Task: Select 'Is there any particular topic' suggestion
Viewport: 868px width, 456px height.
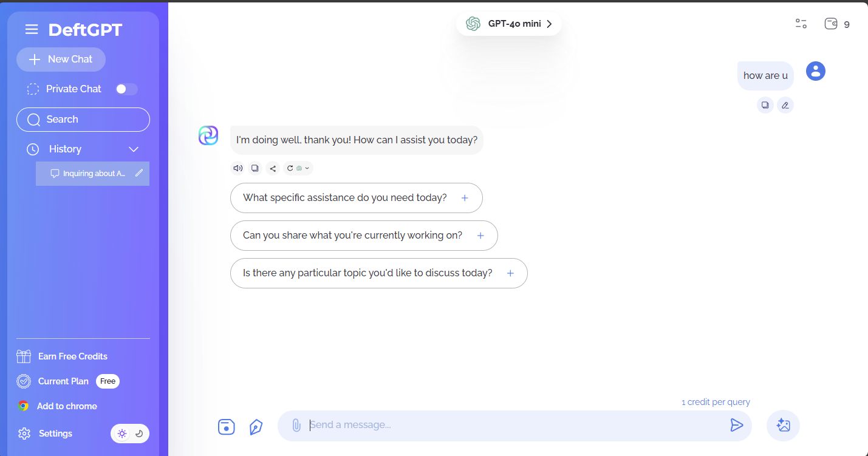Action: (x=379, y=273)
